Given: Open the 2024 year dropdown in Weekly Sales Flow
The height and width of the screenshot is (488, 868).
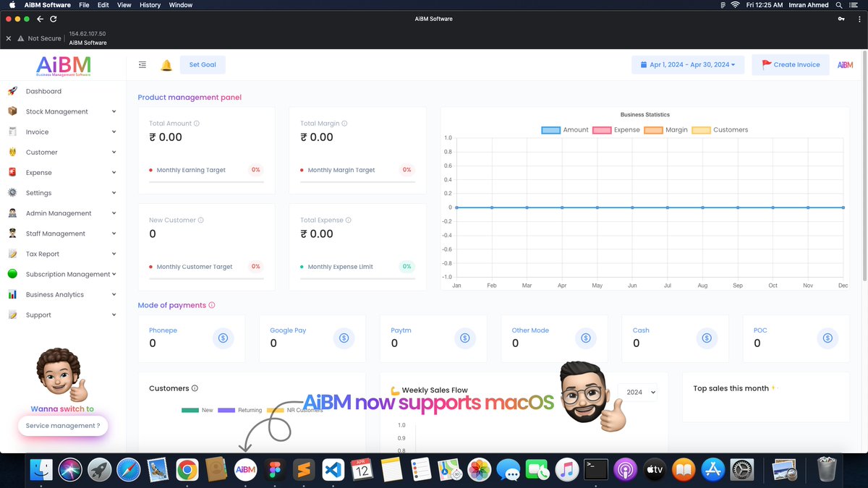Looking at the screenshot, I should [x=637, y=392].
